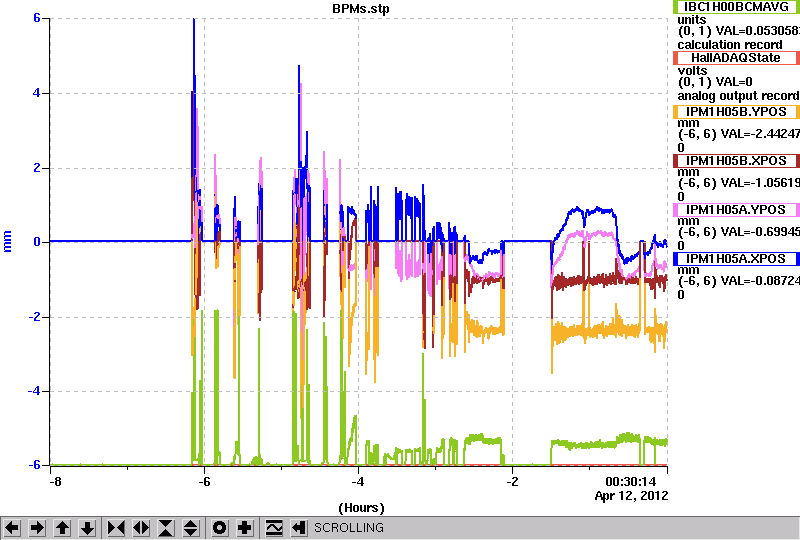Click the 'units' legend text
Image resolution: width=800 pixels, height=540 pixels.
tap(692, 20)
